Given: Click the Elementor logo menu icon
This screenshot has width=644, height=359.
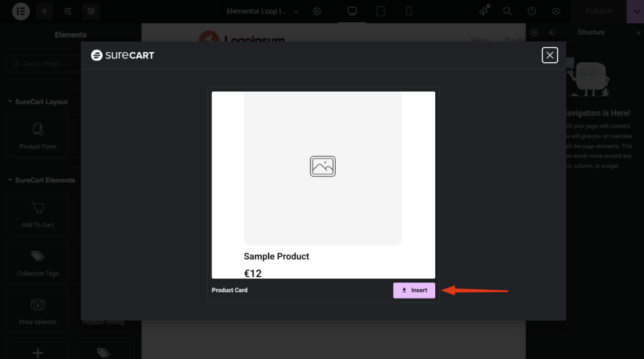Looking at the screenshot, I should pyautogui.click(x=21, y=11).
